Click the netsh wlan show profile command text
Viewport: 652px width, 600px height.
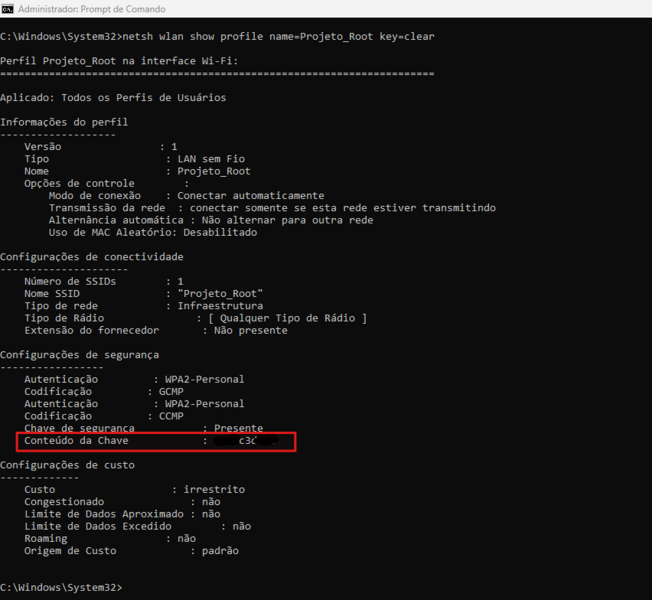tap(279, 37)
